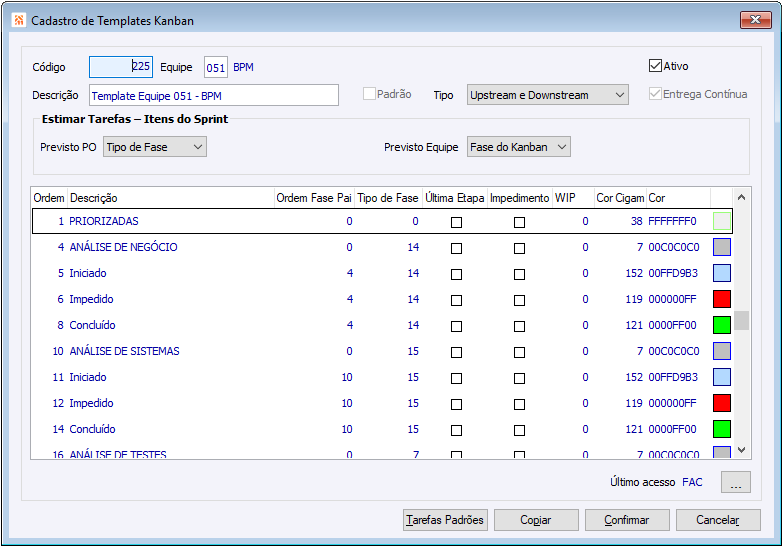Screen dimensions: 783x546
Task: Click the Tarefas Padrões button
Action: (x=445, y=520)
